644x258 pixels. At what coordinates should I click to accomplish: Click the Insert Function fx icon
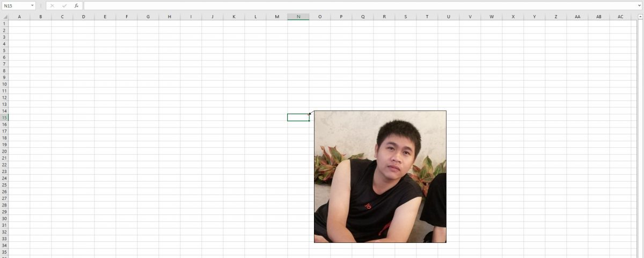[77, 6]
